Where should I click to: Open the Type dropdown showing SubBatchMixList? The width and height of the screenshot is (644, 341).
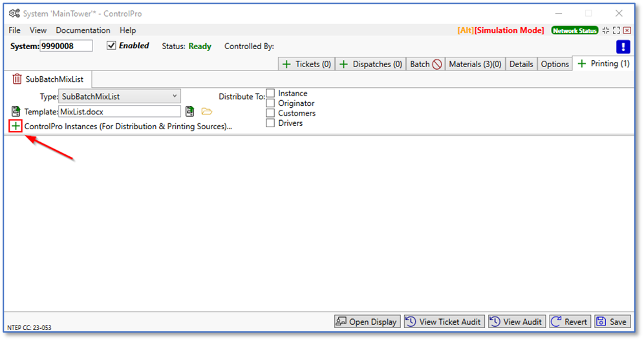point(120,96)
